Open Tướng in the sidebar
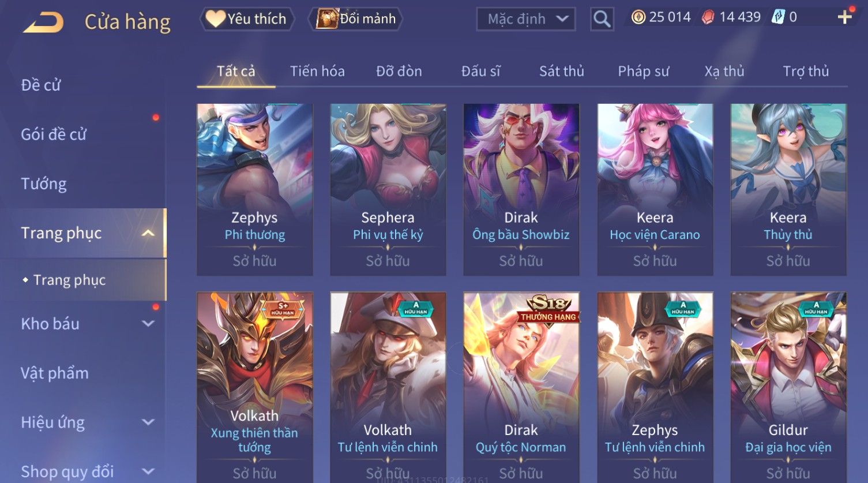The image size is (868, 483). 44,184
